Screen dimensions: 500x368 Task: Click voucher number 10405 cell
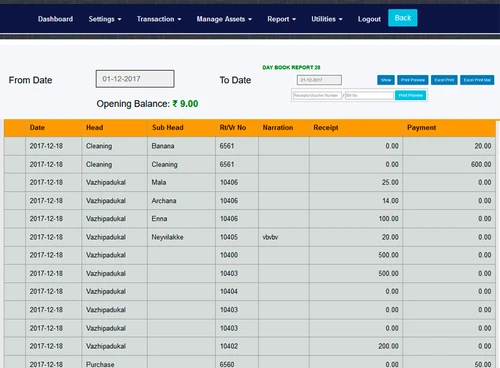pyautogui.click(x=237, y=237)
